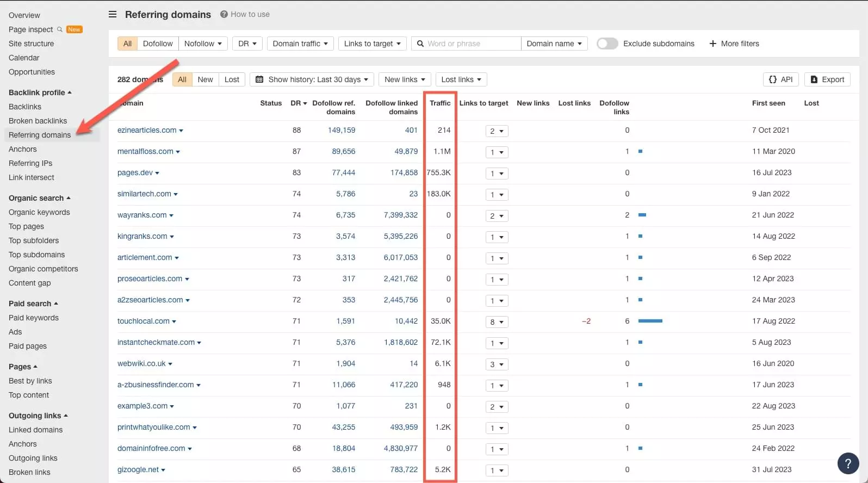Image resolution: width=868 pixels, height=483 pixels.
Task: Open the hamburger menu icon
Action: pos(113,14)
